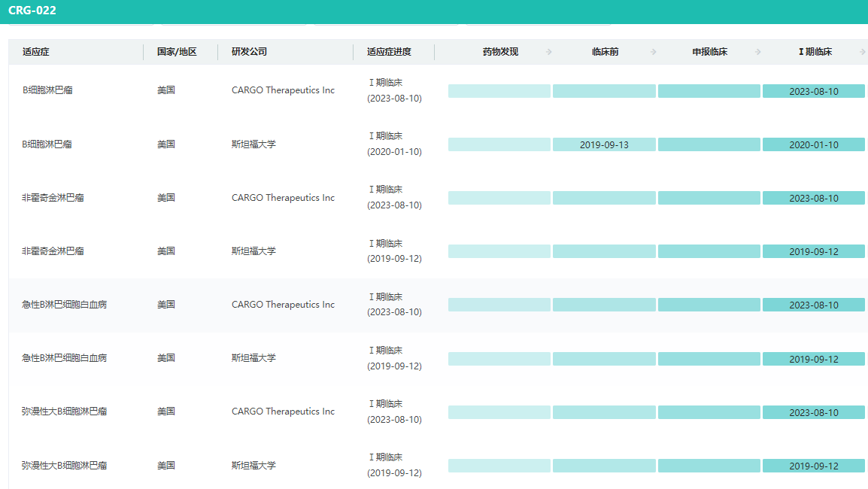Select the 研发公司 column header
This screenshot has width=868, height=489.
tap(249, 51)
